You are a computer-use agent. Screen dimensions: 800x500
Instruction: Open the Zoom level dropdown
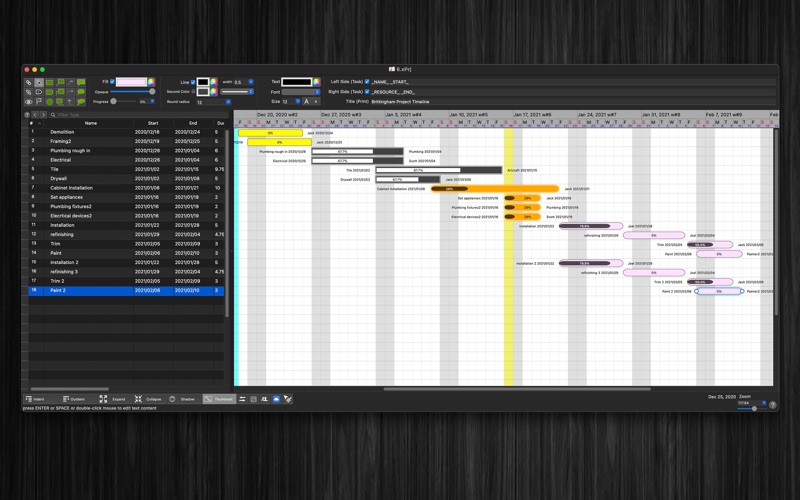click(764, 403)
